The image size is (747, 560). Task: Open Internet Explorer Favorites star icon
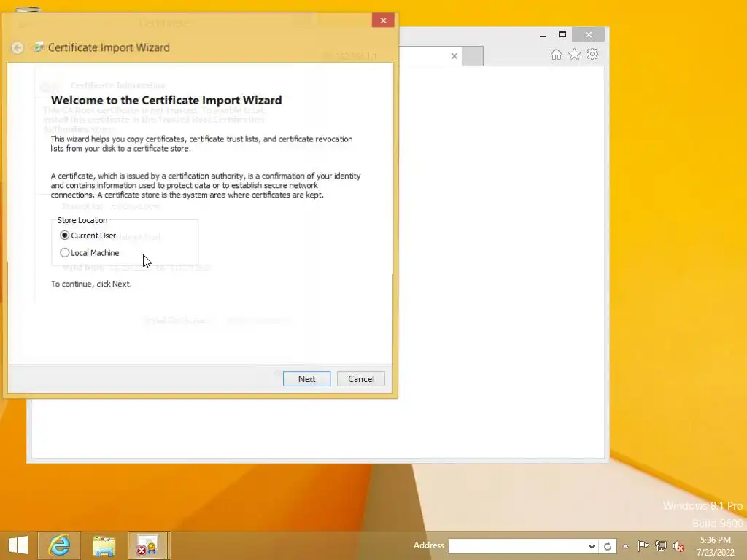point(575,54)
